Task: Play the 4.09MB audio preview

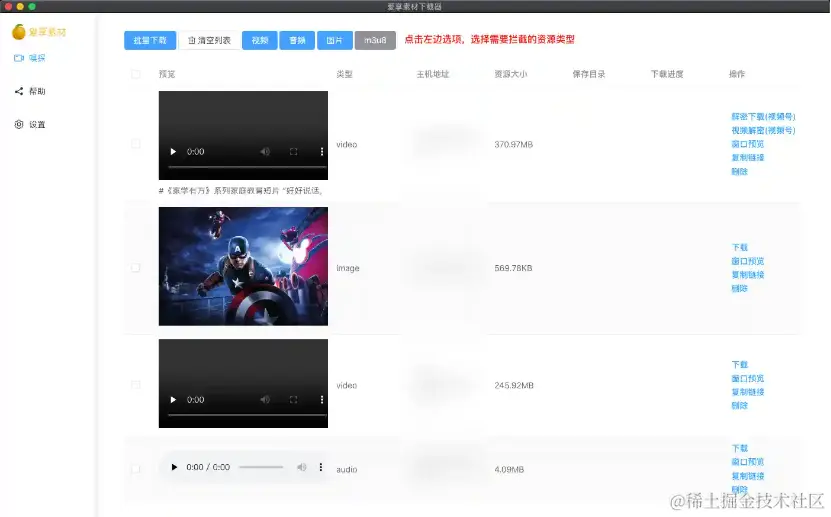Action: click(x=174, y=467)
